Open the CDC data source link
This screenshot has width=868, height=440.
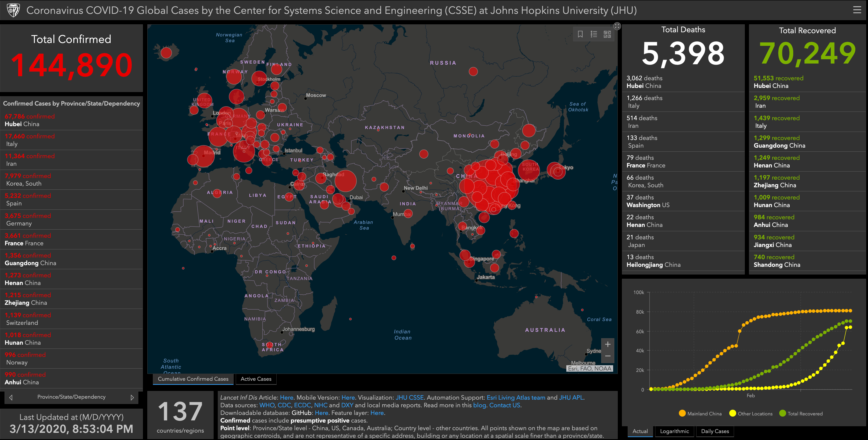pyautogui.click(x=284, y=405)
